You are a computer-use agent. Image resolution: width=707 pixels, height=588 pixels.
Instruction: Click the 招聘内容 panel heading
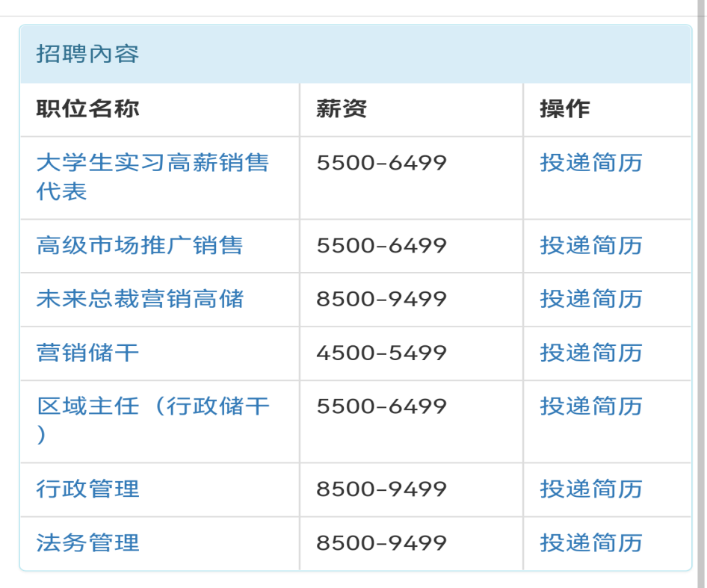click(x=88, y=55)
